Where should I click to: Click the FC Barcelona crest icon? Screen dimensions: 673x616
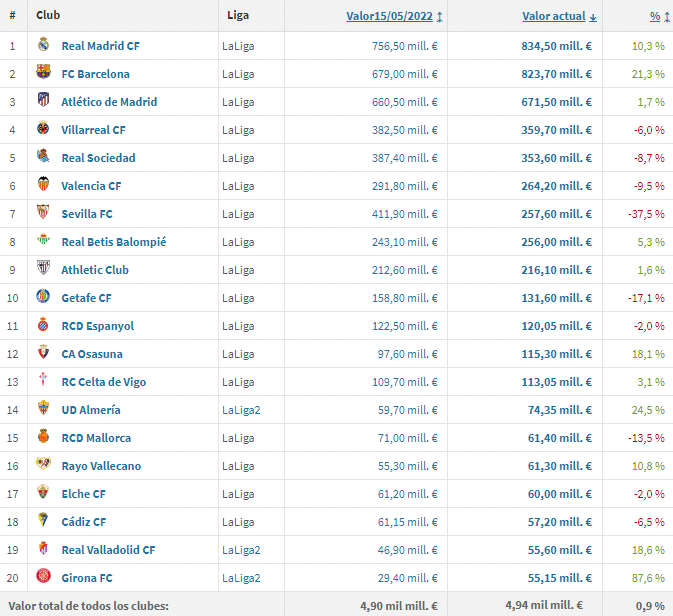point(43,72)
